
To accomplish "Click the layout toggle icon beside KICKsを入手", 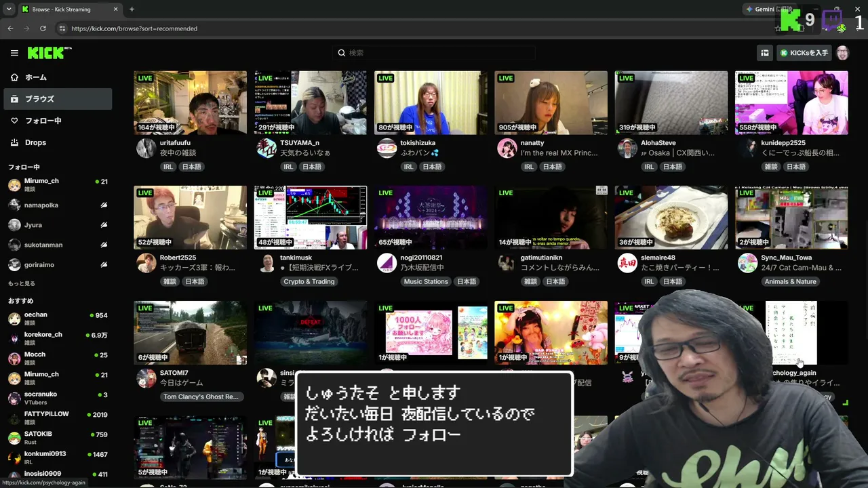I will click(x=765, y=53).
